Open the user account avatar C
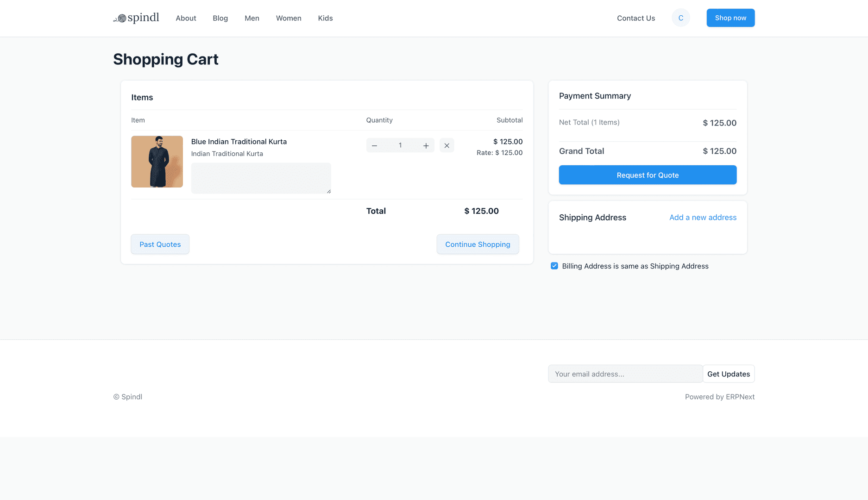Viewport: 868px width, 500px height. (x=680, y=18)
